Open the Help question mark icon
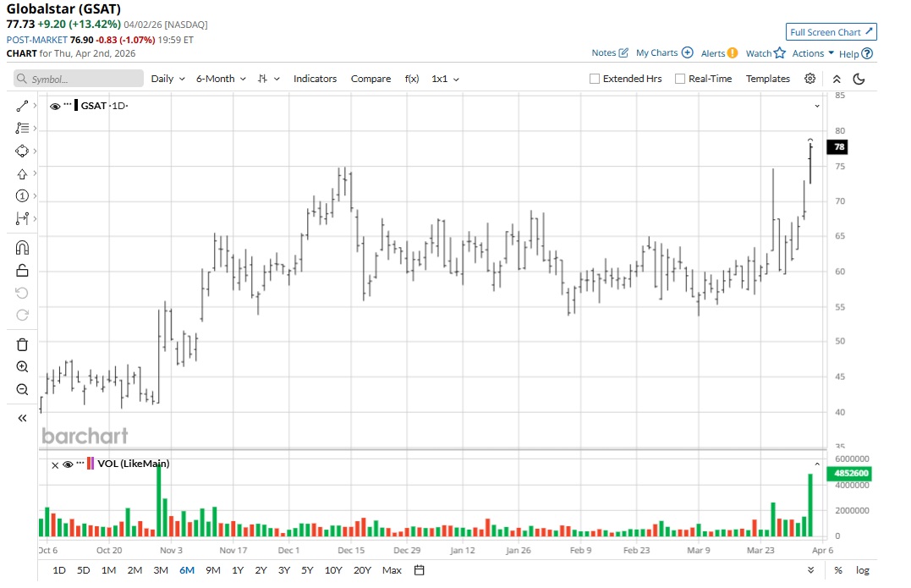Screen dimensions: 911x588 [867, 53]
